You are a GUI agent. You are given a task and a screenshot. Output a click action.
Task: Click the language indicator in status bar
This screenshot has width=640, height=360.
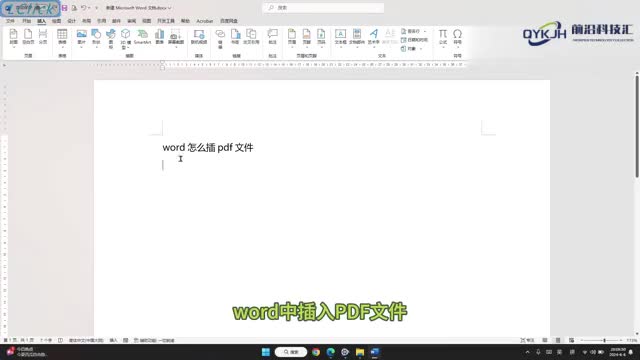click(86, 340)
